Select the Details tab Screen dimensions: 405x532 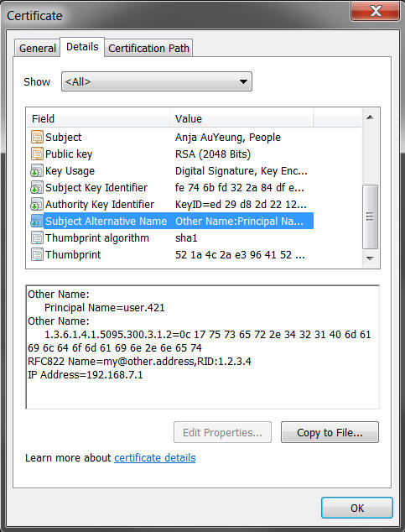click(82, 47)
